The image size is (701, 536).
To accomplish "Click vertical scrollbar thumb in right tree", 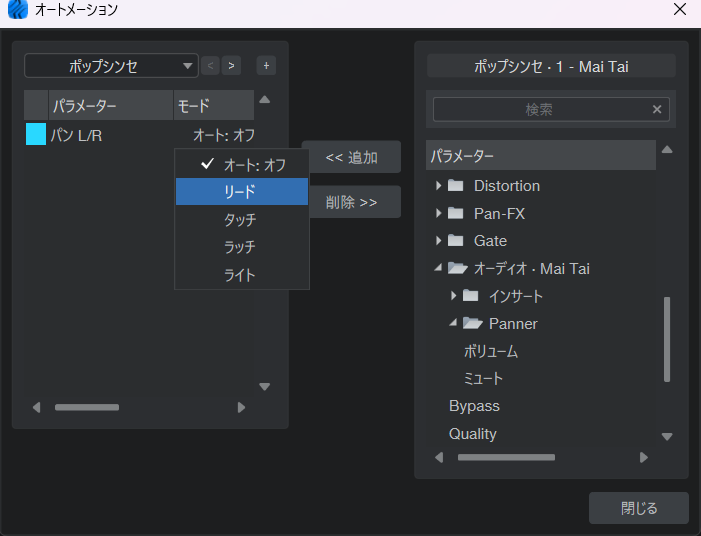I will click(667, 339).
